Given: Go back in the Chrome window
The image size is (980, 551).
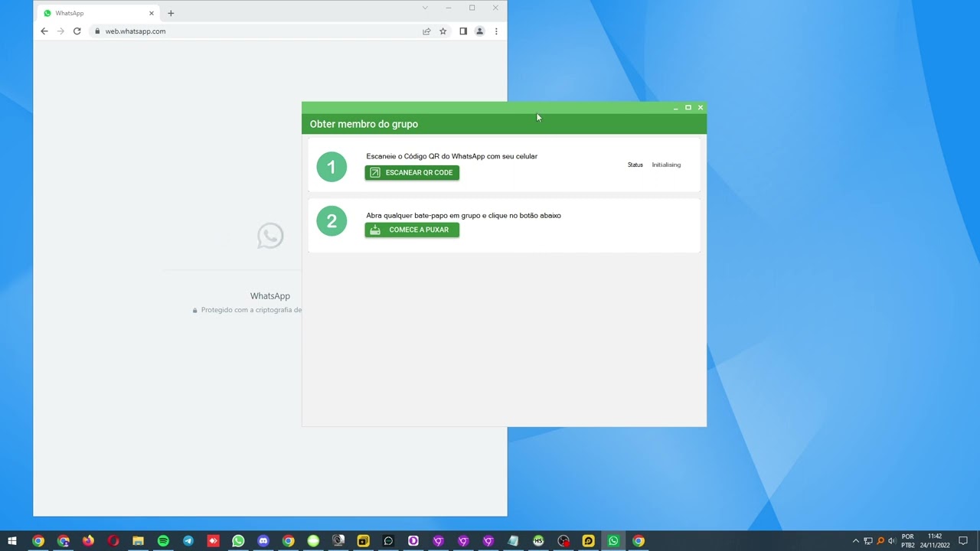Looking at the screenshot, I should (44, 31).
